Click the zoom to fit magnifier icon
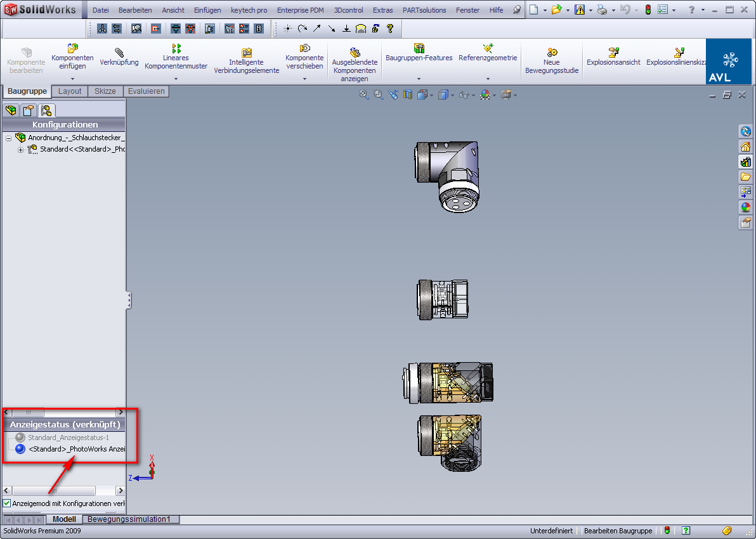Image resolution: width=756 pixels, height=539 pixels. [364, 94]
